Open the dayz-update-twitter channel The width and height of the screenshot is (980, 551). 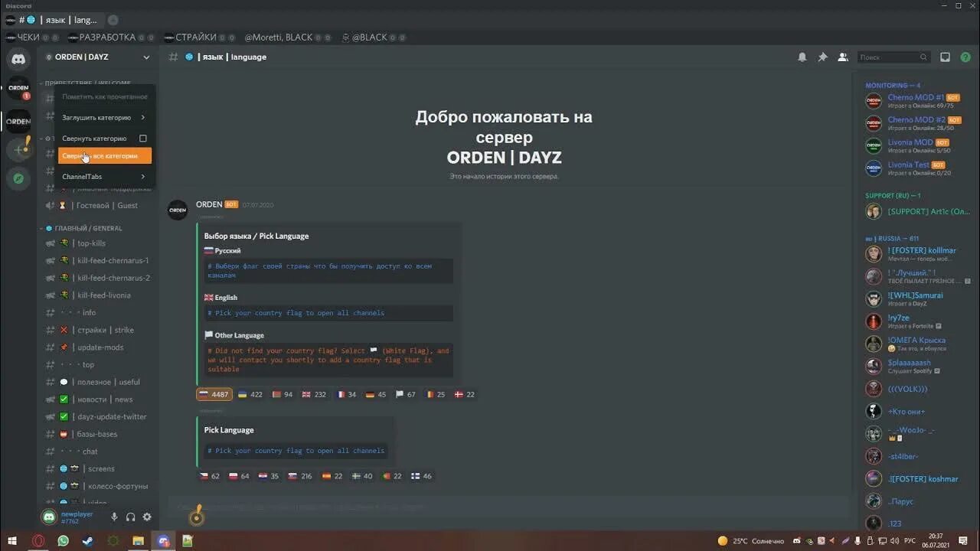[100, 417]
